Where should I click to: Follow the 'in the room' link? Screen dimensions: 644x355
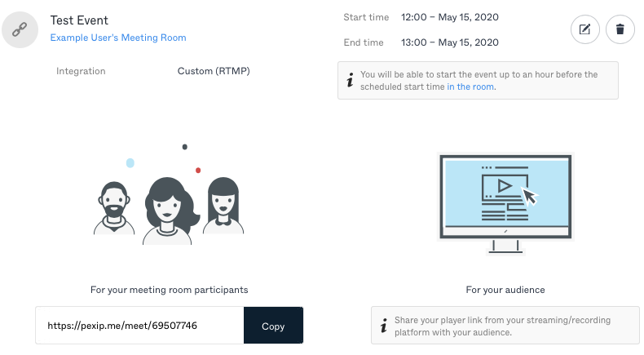coord(471,87)
